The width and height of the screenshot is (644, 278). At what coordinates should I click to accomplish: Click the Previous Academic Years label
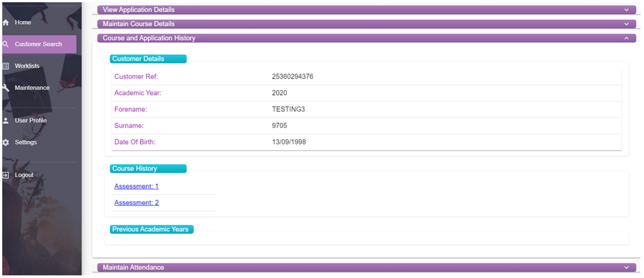[x=151, y=229]
